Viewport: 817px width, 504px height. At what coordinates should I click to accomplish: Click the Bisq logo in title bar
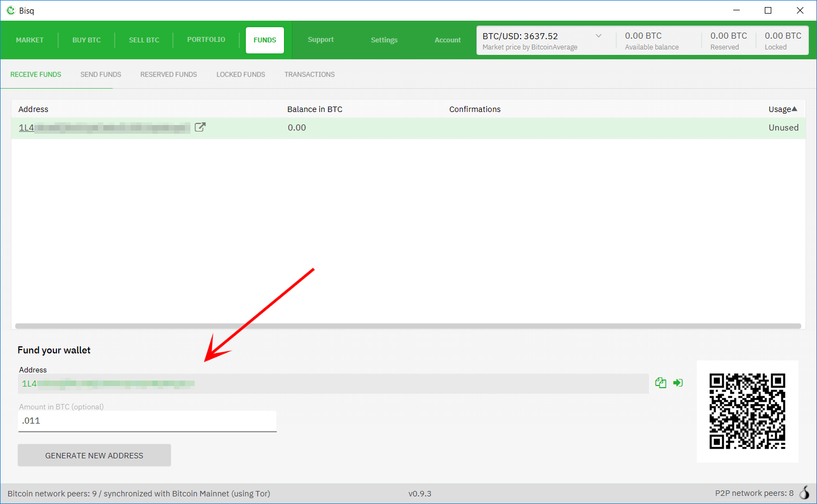click(11, 10)
